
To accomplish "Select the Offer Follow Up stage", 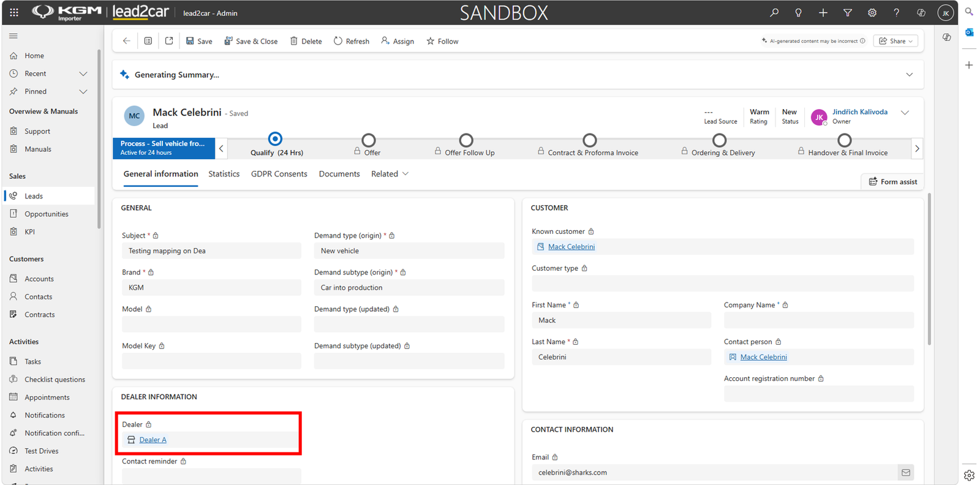I will click(466, 140).
